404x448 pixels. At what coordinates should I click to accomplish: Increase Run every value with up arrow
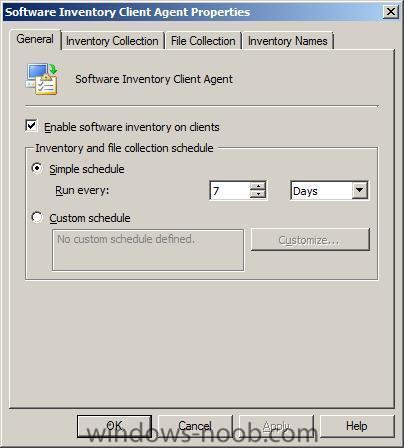(x=258, y=186)
